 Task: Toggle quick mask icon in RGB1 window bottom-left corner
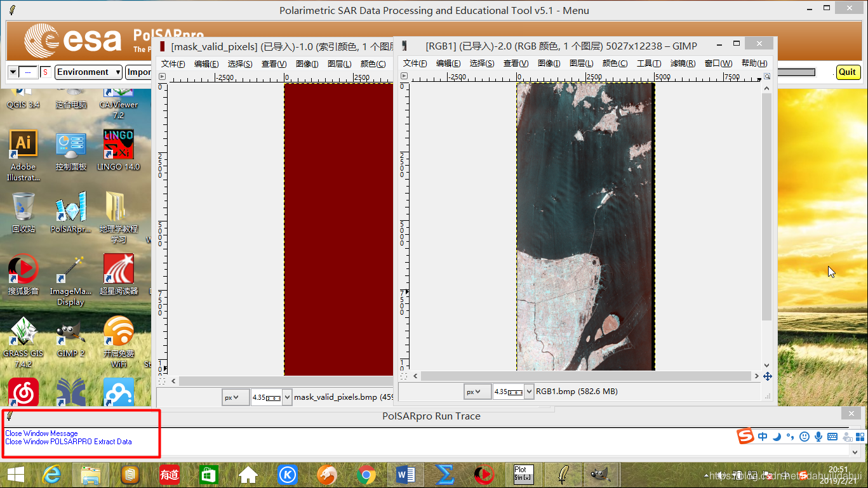[x=403, y=376]
